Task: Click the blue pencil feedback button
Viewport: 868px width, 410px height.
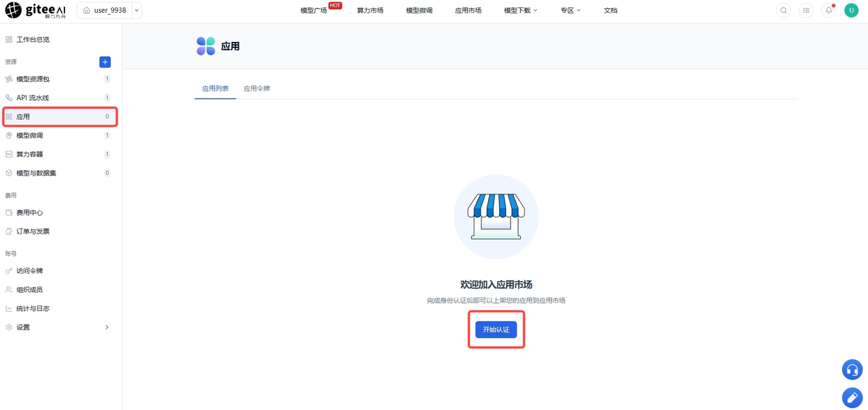Action: tap(852, 398)
